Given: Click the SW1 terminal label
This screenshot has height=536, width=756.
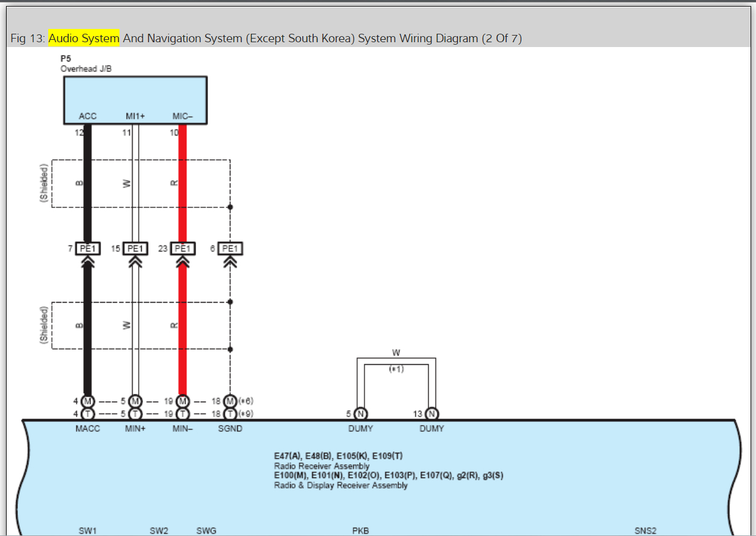Looking at the screenshot, I should [87, 531].
